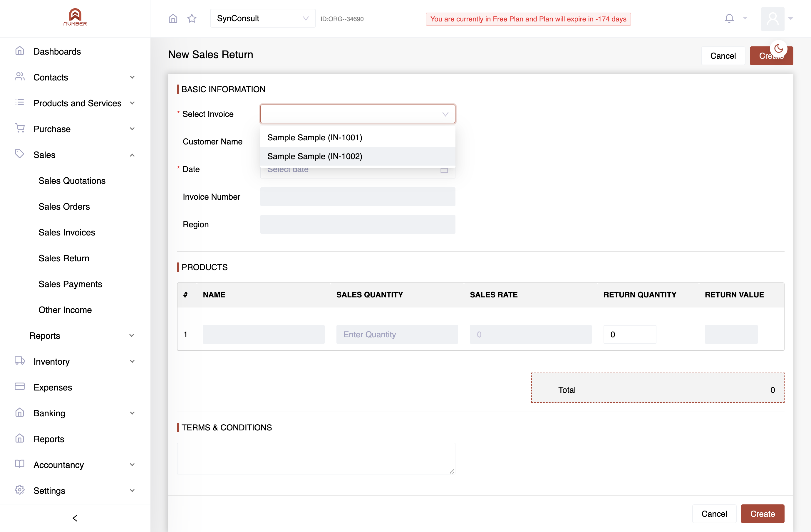Screen dimensions: 811x532
Task: Open profile dropdown caret
Action: coord(791,19)
